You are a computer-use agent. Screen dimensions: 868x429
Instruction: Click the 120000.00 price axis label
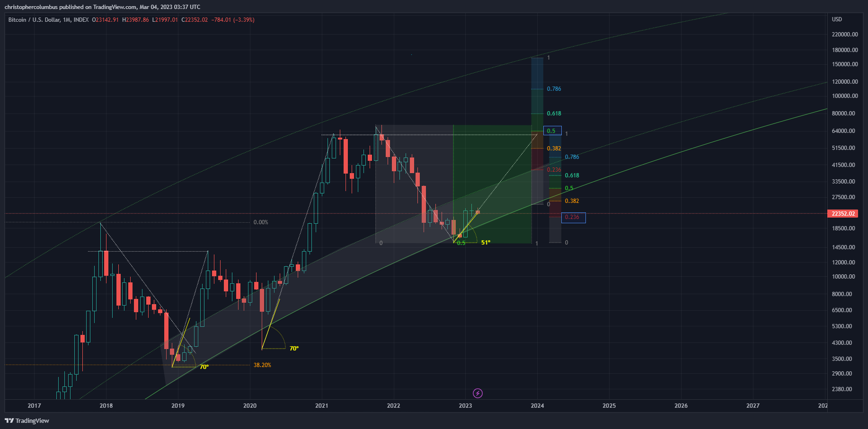tap(845, 82)
